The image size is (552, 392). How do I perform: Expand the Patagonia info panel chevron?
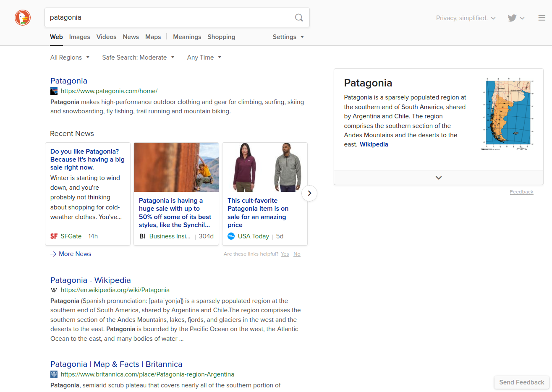click(439, 178)
